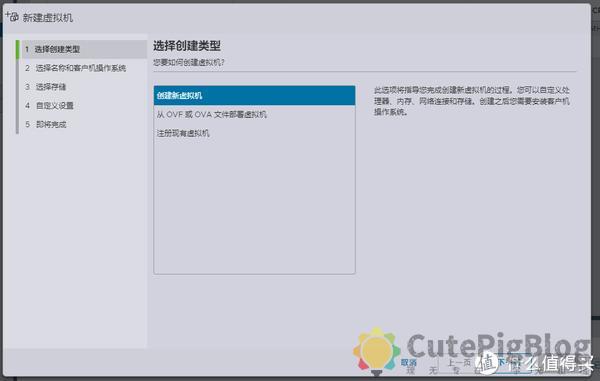Choose 从 OVF 或 OVA 文件部署虚拟机 option
This screenshot has width=600, height=381.
click(x=254, y=114)
